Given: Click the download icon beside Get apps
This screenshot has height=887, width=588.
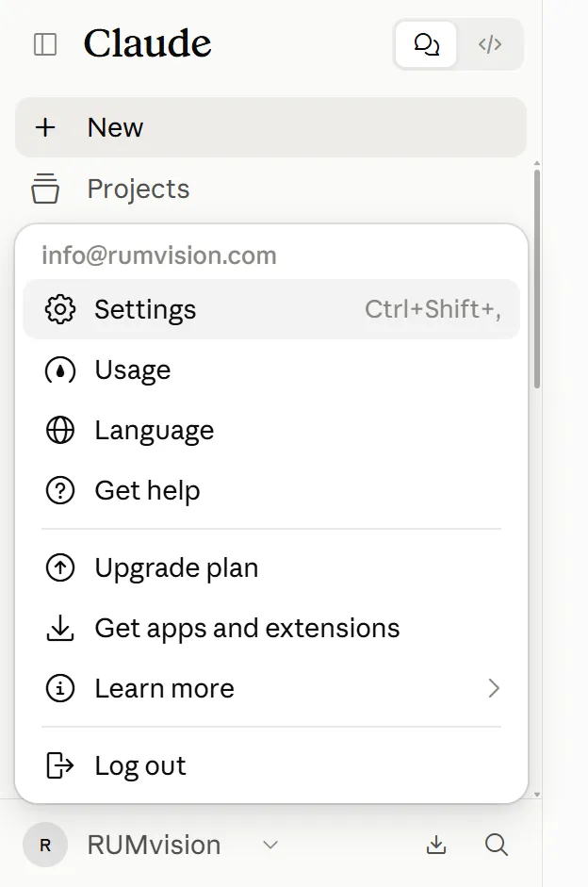Looking at the screenshot, I should click(x=60, y=629).
